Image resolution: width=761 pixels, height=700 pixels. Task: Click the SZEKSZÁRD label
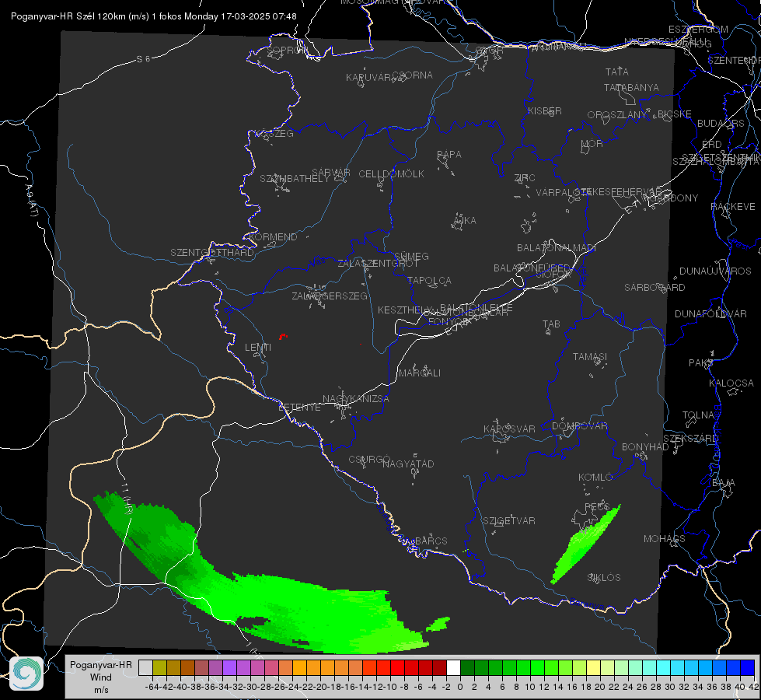[690, 439]
